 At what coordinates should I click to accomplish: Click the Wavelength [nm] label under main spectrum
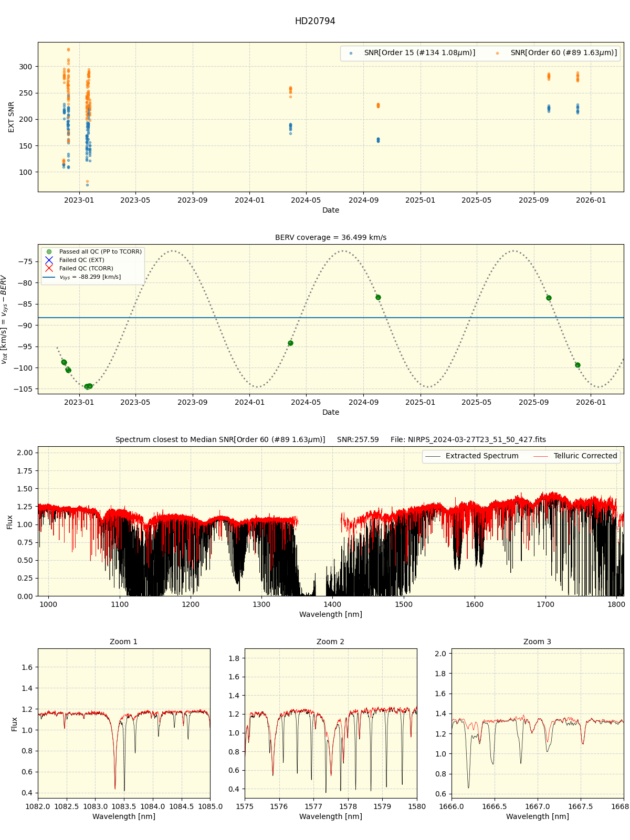coord(331,614)
